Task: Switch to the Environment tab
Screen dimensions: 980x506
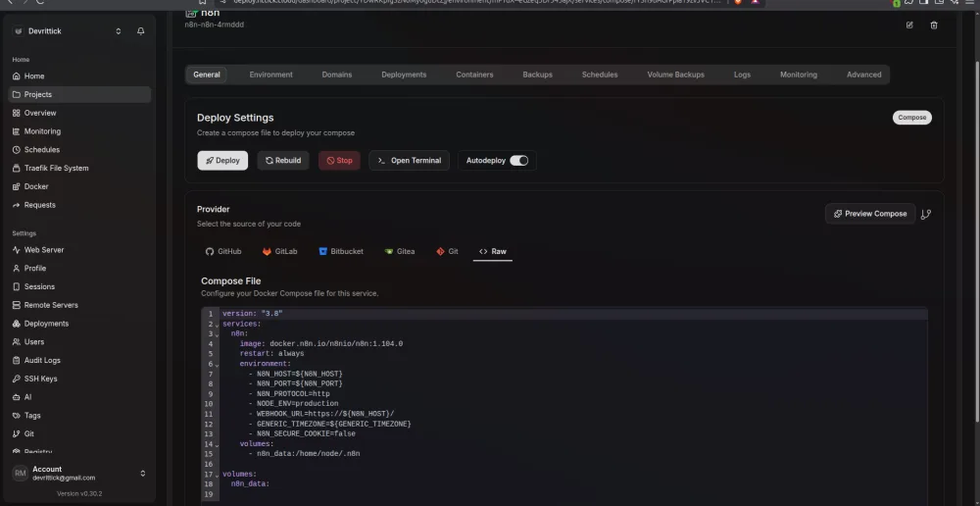Action: [270, 75]
